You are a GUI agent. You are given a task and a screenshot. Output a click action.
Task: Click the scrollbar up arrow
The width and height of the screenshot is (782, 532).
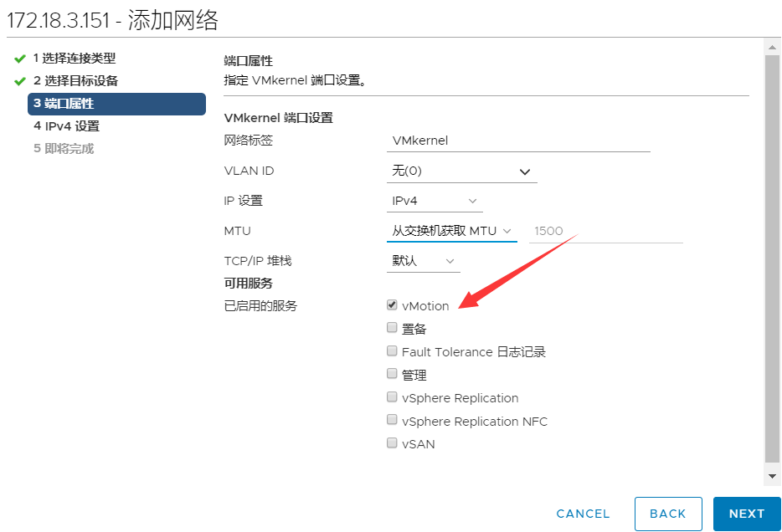(772, 48)
